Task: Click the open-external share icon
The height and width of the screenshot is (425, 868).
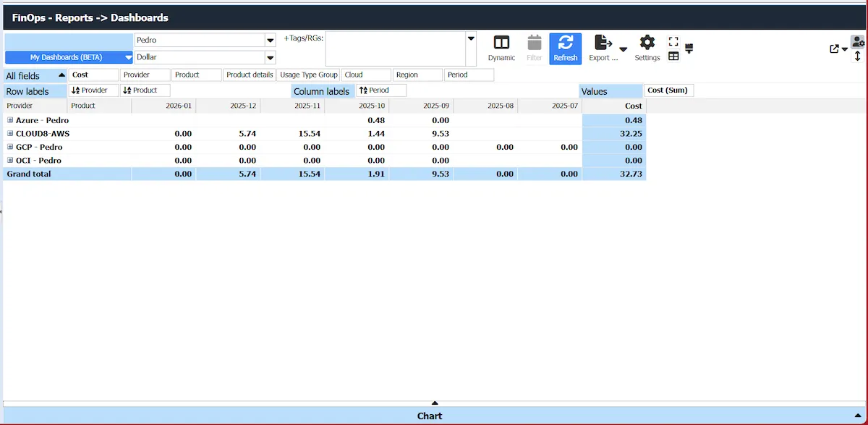Action: 835,49
